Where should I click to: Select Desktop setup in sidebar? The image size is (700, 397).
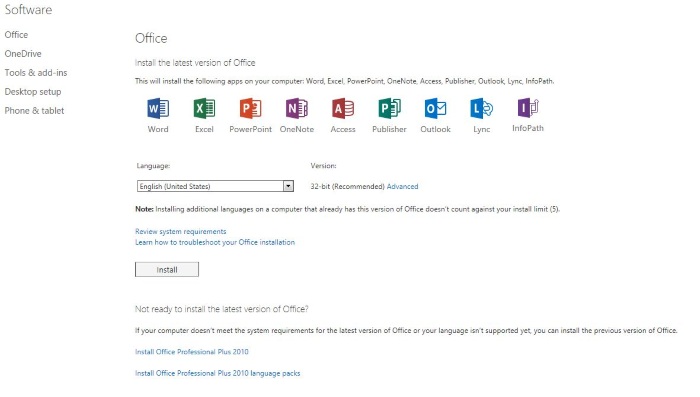point(33,92)
